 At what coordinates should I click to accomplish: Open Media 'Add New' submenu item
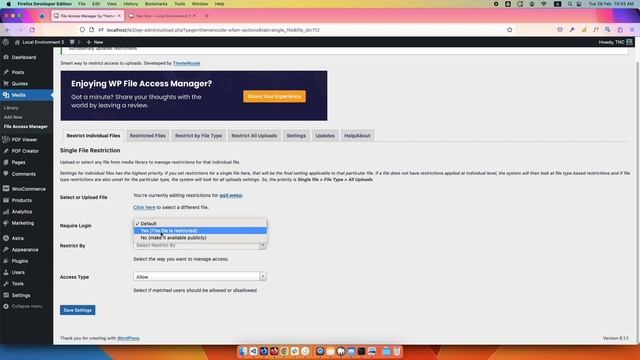[13, 117]
